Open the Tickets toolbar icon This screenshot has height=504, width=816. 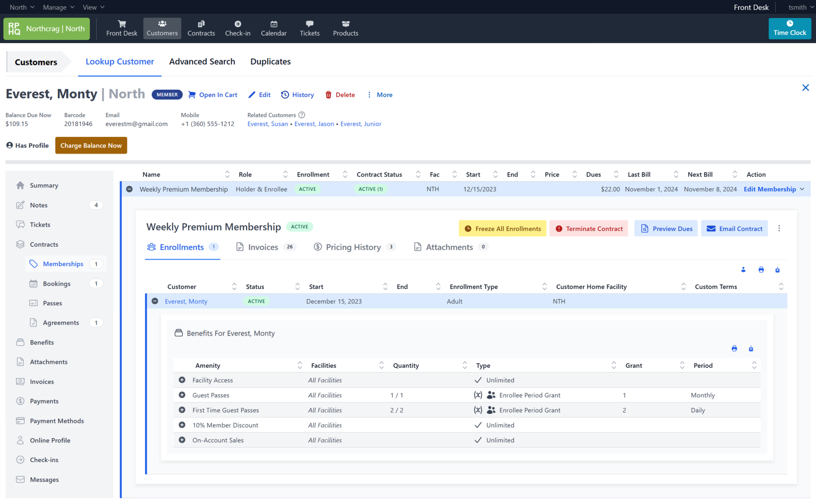coord(309,29)
